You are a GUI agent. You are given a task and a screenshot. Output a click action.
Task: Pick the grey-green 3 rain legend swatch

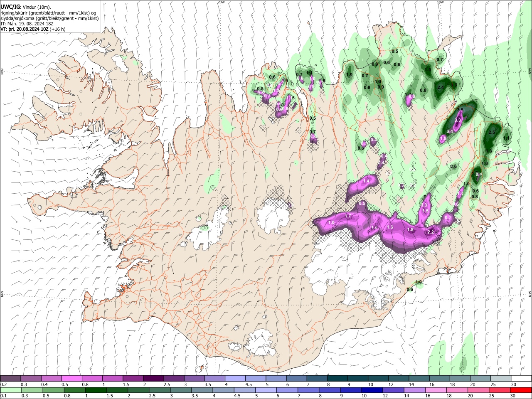(180, 390)
